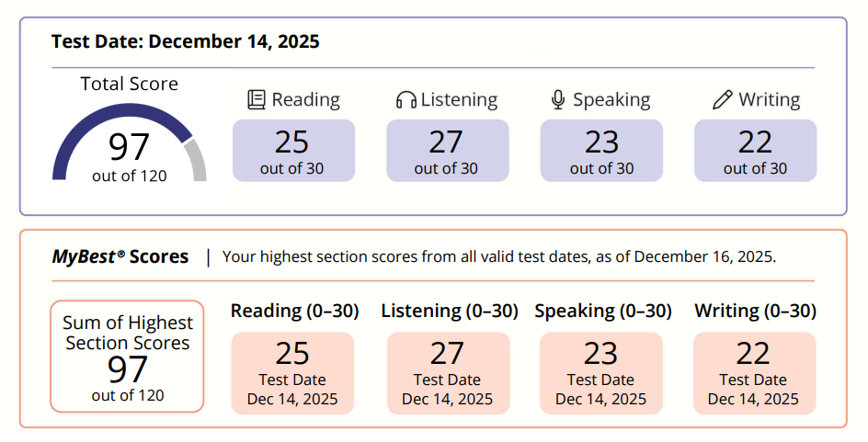Click the MyBest Listening 27 score tile

coord(448,373)
